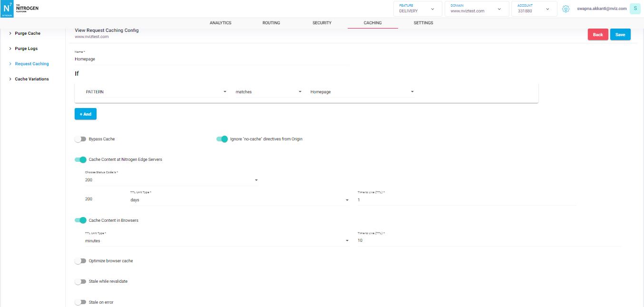This screenshot has width=644, height=307.
Task: Click the www.nviztest.com subtitle under heading
Action: tap(92, 37)
